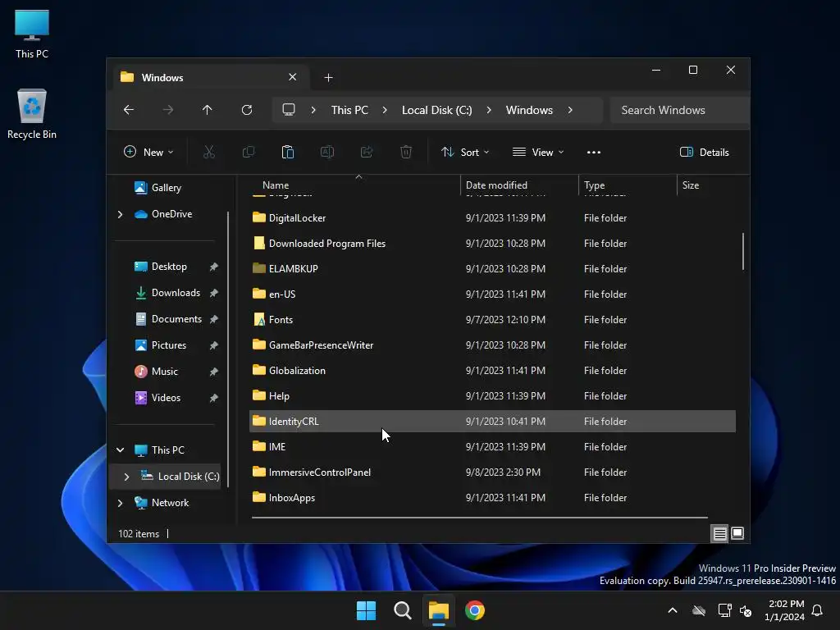Click the Cut toolbar icon
840x630 pixels.
click(209, 152)
